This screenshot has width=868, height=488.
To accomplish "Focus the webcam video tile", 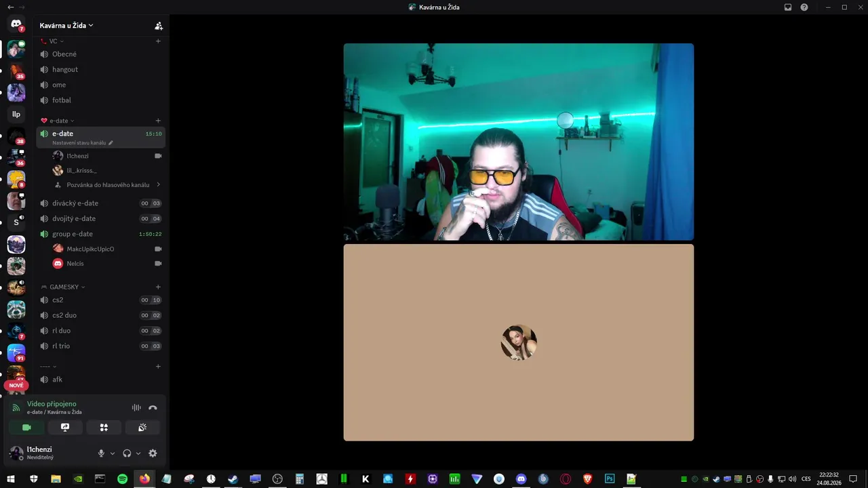I will [519, 142].
